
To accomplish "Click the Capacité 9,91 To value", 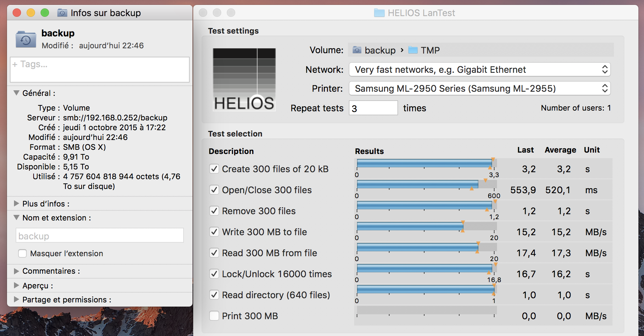I will coord(76,157).
